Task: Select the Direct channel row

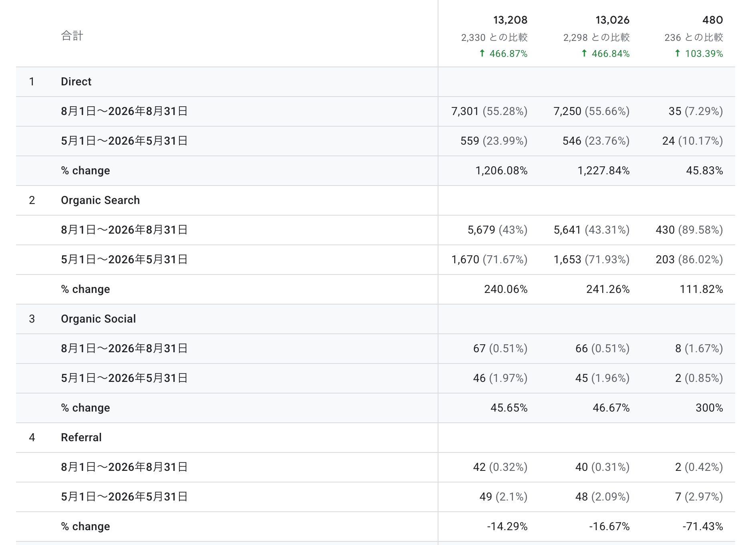Action: [376, 82]
